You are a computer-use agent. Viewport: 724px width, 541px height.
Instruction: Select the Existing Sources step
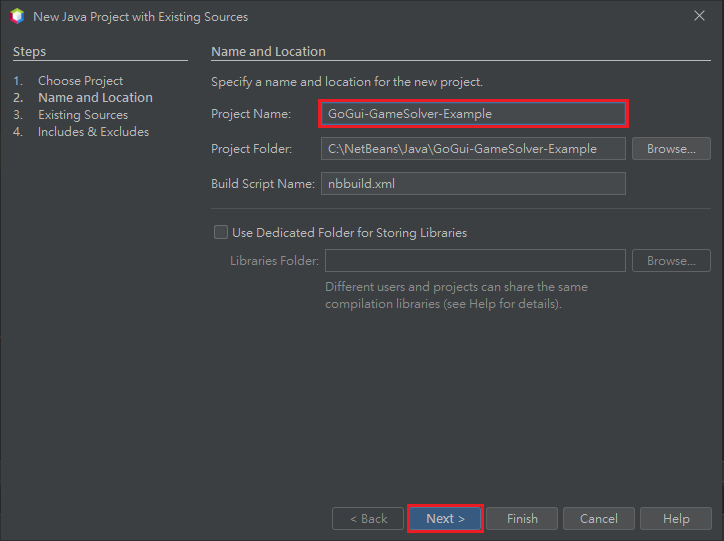[83, 114]
